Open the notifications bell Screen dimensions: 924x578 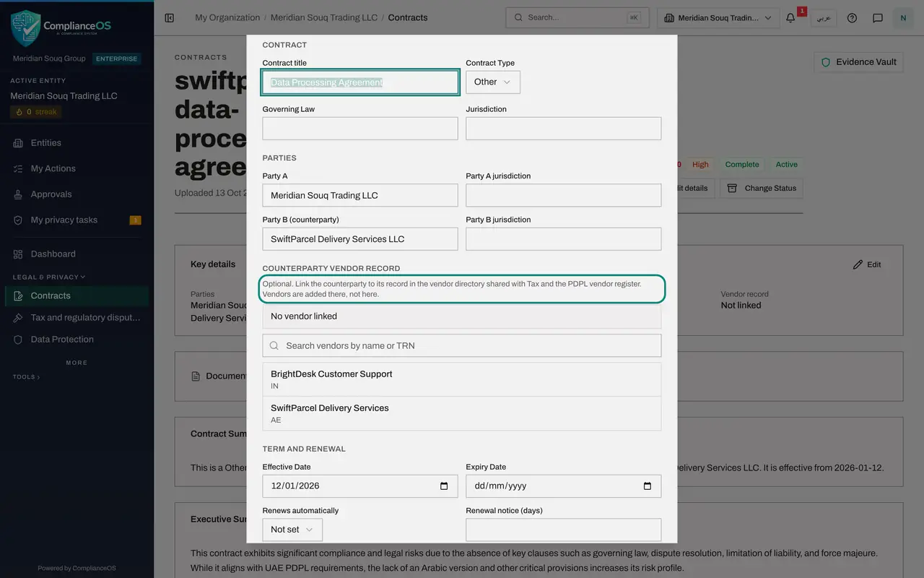(x=790, y=17)
